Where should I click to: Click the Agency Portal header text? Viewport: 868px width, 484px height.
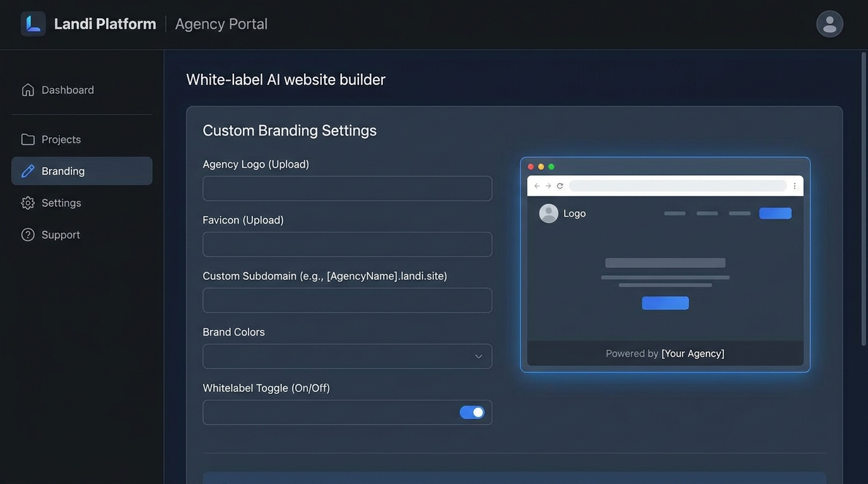[221, 24]
